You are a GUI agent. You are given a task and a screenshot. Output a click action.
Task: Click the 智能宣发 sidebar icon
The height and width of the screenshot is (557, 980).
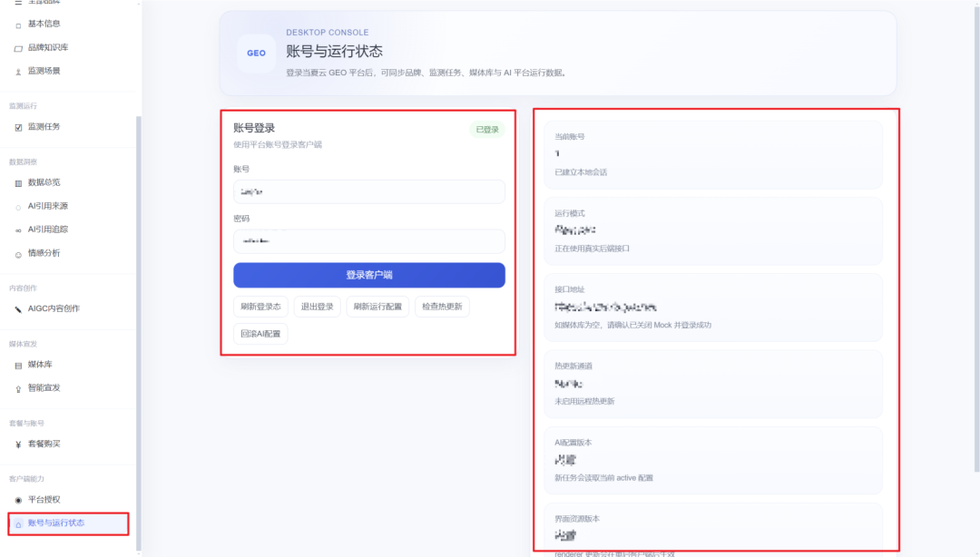(x=18, y=389)
